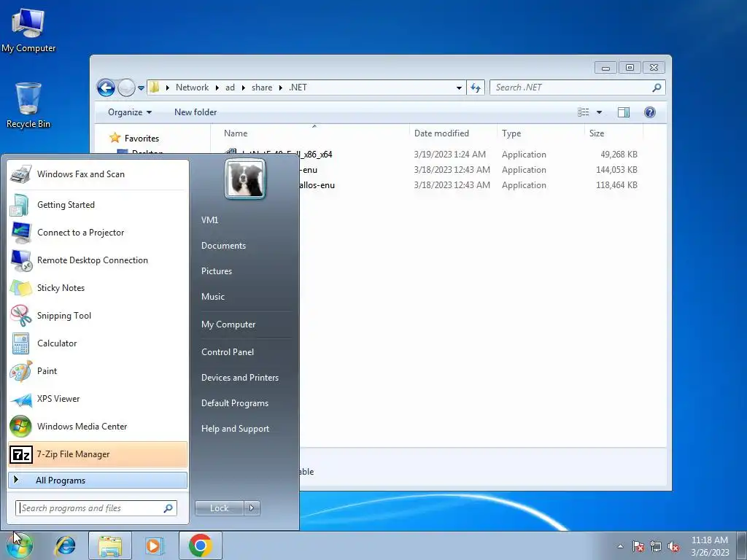Click Explorer Forward navigation button

pyautogui.click(x=126, y=87)
